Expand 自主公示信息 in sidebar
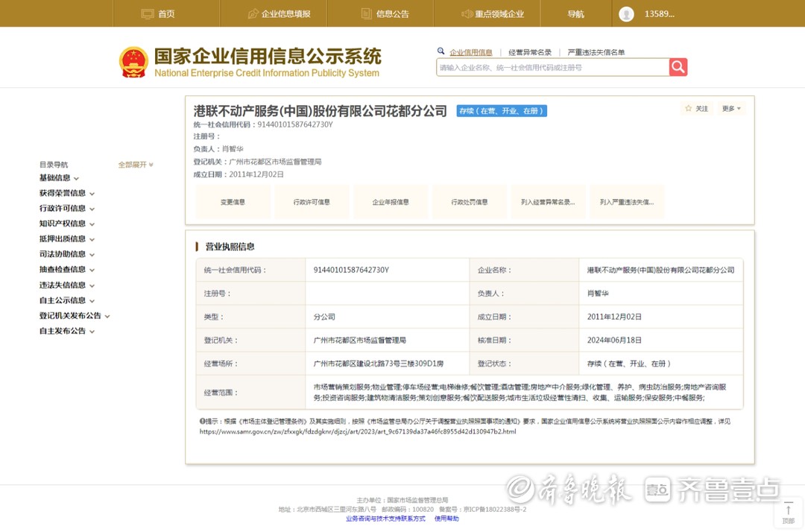This screenshot has width=805, height=532. pyautogui.click(x=67, y=300)
